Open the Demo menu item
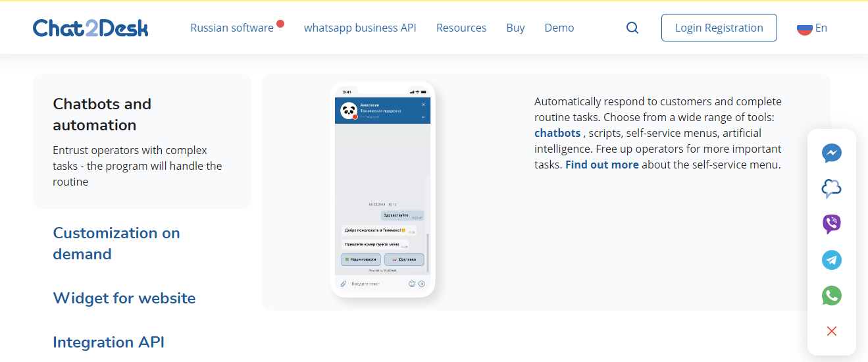Screen dimensions: 868x362 point(559,28)
